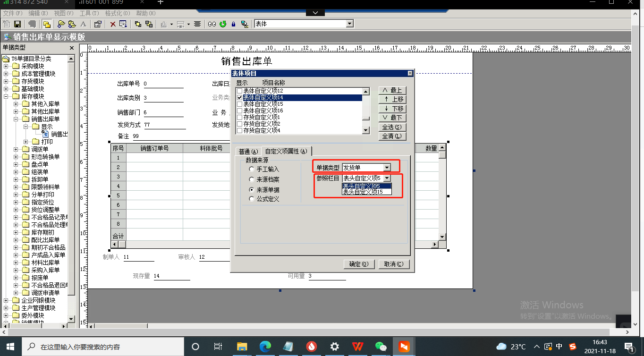644x356 pixels.
Task: Check the 表体自定义项16 checkbox
Action: pyautogui.click(x=239, y=110)
